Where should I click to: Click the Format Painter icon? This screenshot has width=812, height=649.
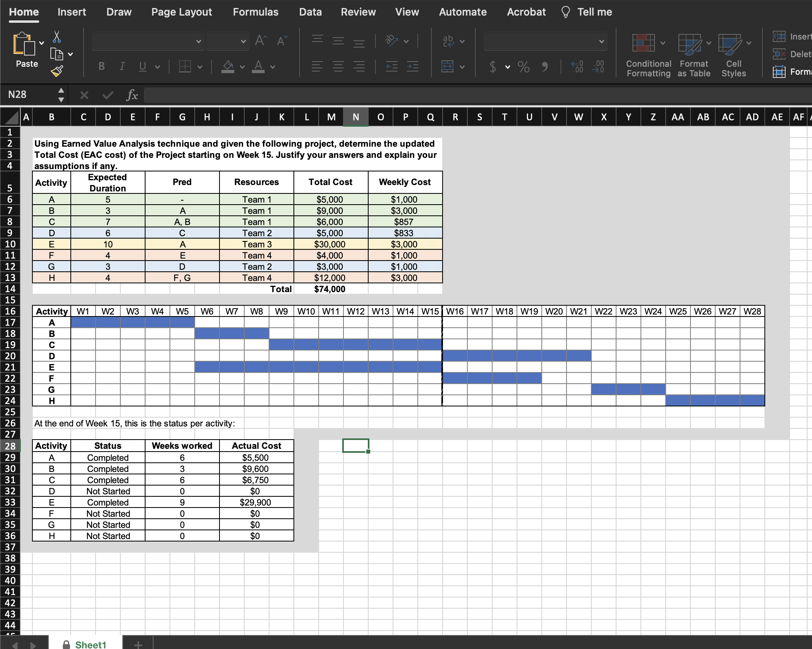57,71
